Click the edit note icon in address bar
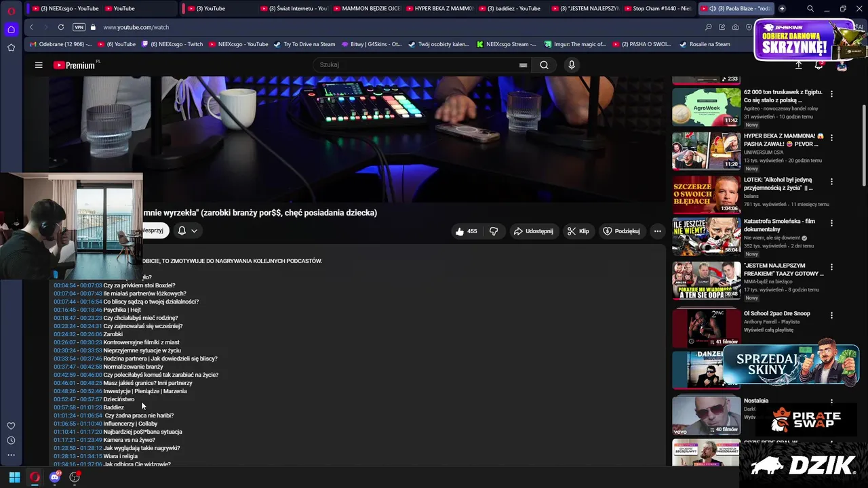 pos(722,27)
